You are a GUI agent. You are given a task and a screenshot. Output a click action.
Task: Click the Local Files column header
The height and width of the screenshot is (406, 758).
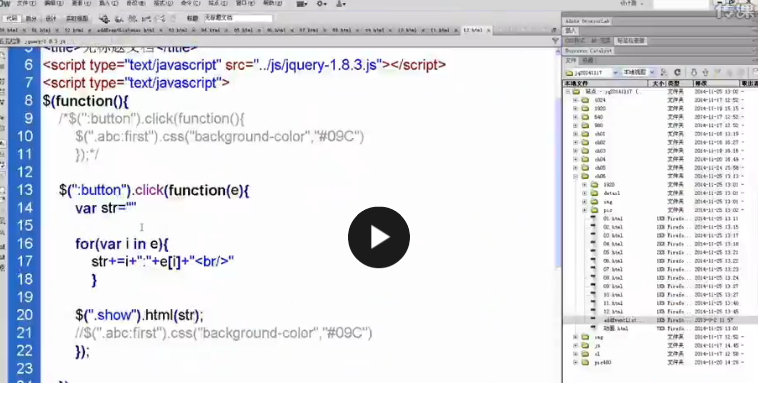point(606,84)
